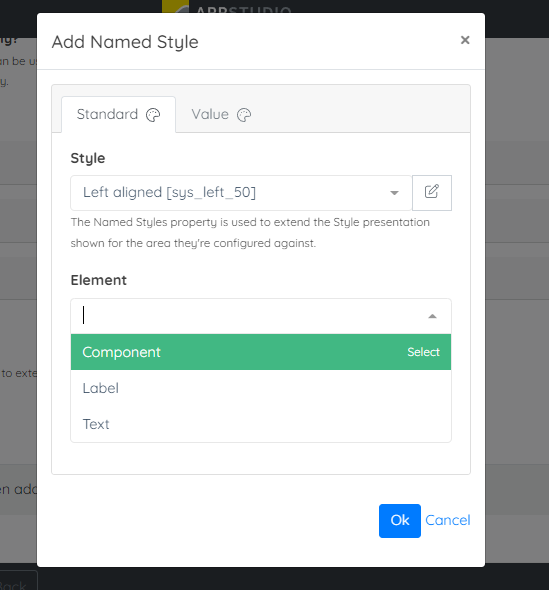549x590 pixels.
Task: Close the Add Named Style dialog
Action: 465,40
